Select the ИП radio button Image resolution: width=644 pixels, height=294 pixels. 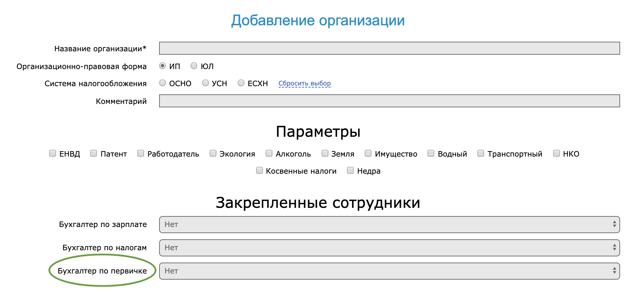coord(163,66)
